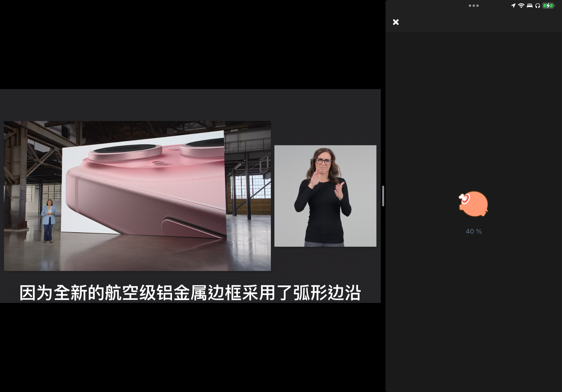Click the Chinese subtitle text line
This screenshot has height=392, width=562.
190,293
